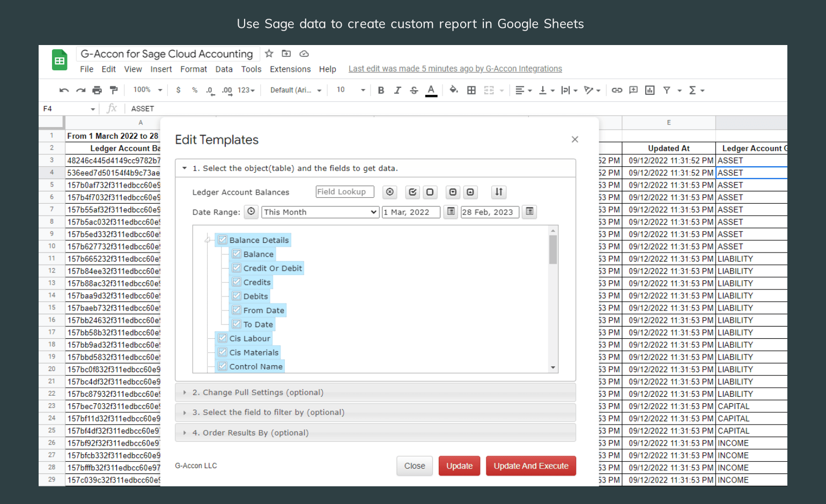Click the select all fields icon
826x504 pixels.
tap(412, 192)
